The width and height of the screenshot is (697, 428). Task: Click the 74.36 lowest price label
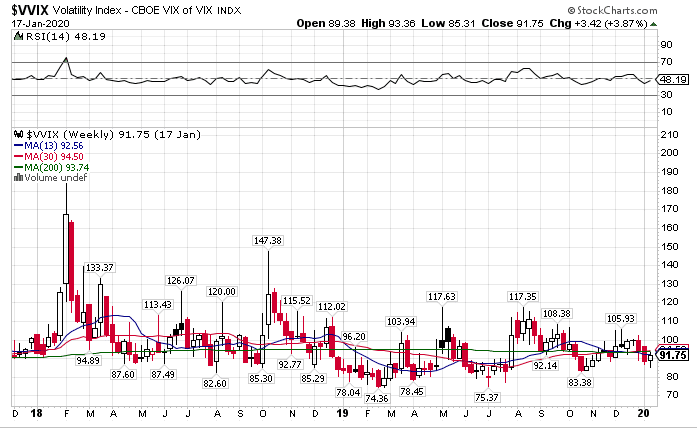tap(377, 398)
